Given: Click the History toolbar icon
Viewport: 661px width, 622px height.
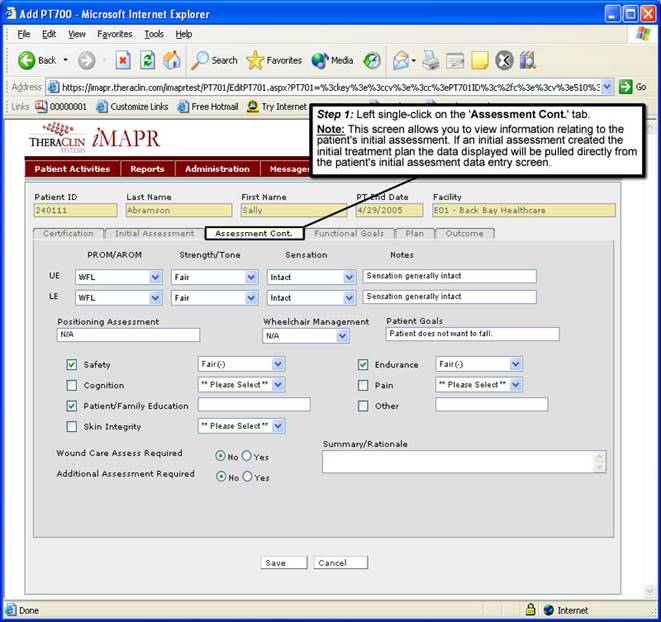Looking at the screenshot, I should [x=372, y=60].
